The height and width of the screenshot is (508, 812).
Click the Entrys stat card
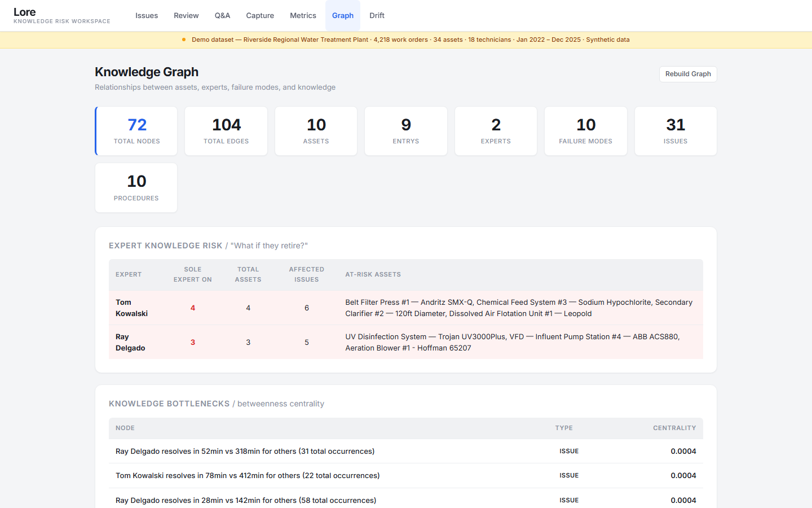tap(405, 130)
